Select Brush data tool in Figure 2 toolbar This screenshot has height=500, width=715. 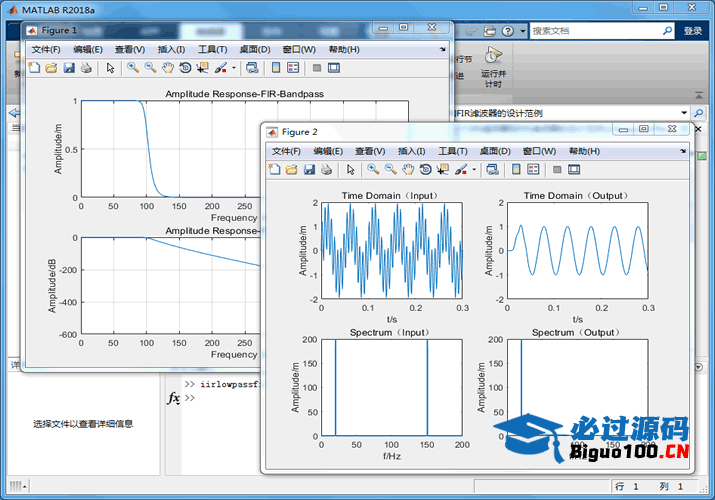(x=461, y=170)
